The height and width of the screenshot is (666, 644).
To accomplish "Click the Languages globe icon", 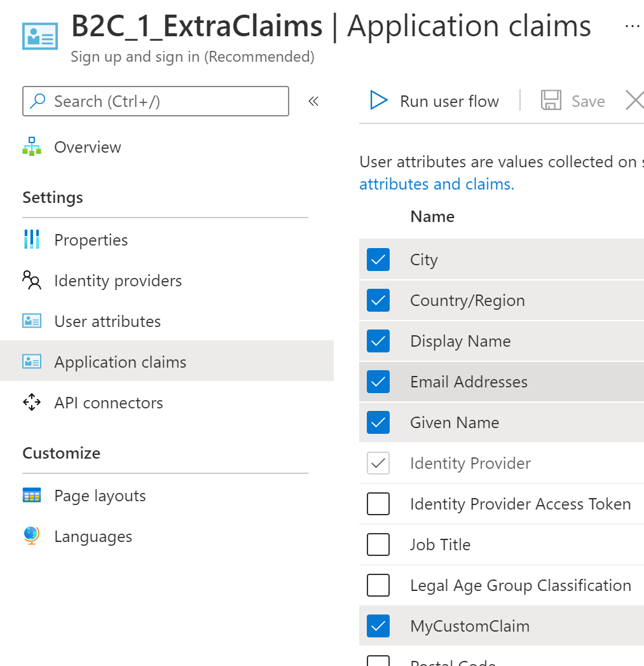I will pyautogui.click(x=31, y=536).
